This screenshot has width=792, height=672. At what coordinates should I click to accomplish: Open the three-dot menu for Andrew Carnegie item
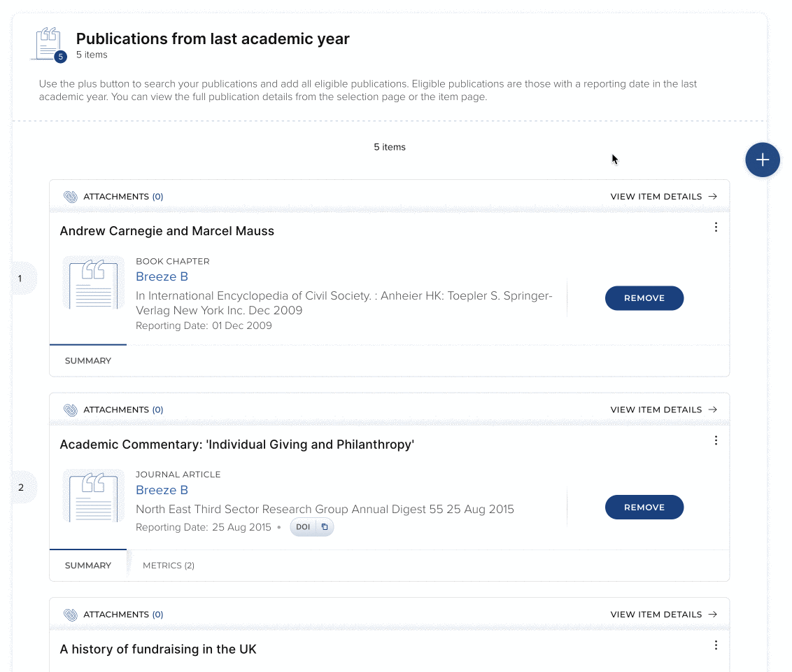point(716,227)
